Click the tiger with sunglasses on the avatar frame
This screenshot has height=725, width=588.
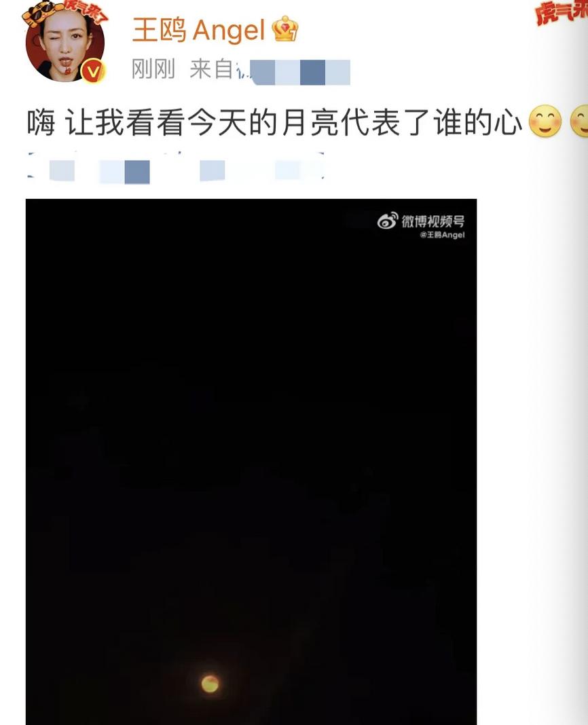point(43,12)
